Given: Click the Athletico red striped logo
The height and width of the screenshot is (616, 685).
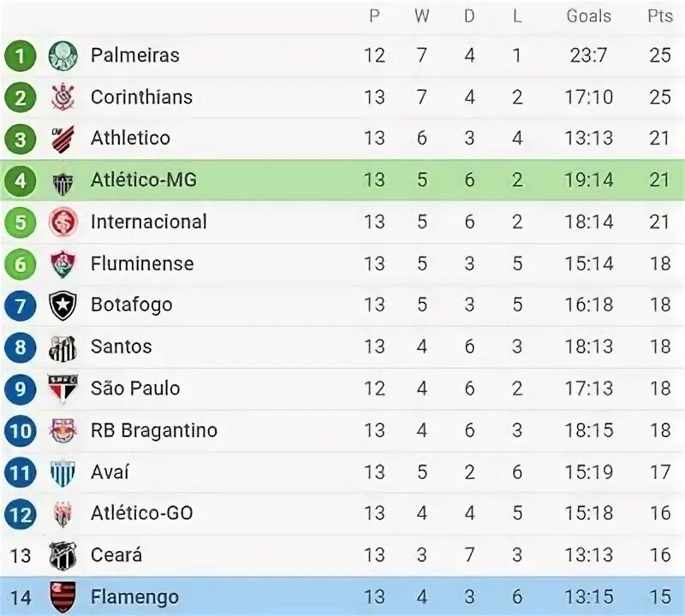Looking at the screenshot, I should coord(63,139).
